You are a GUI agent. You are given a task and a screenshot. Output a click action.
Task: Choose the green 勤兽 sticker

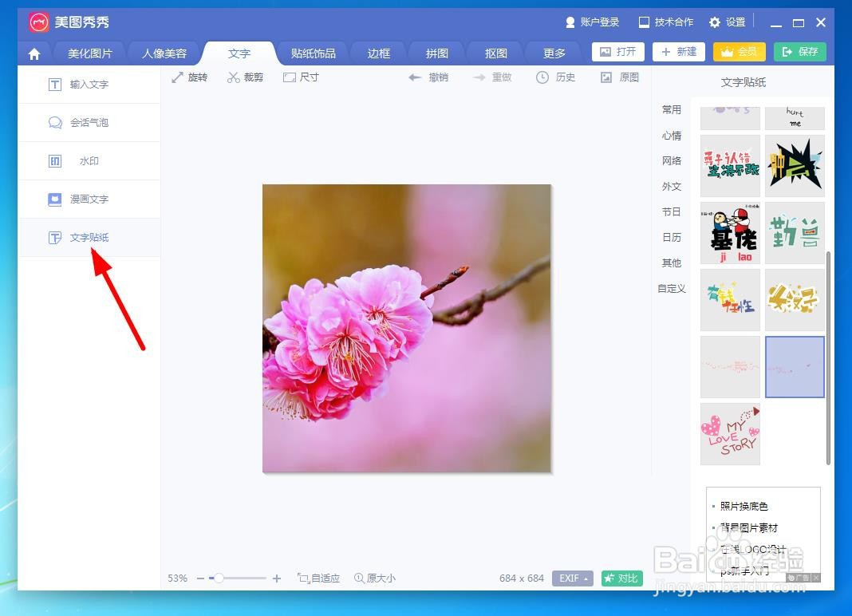click(795, 233)
